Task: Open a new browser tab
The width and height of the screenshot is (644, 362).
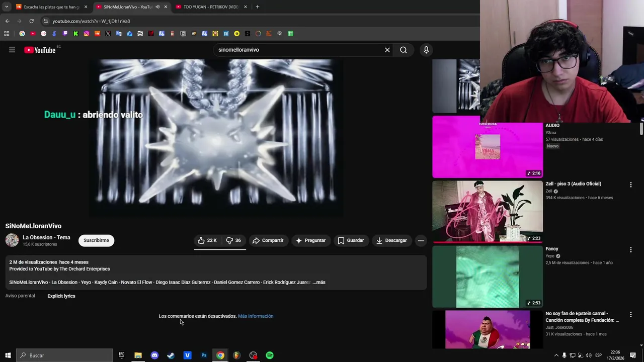Action: [x=257, y=7]
